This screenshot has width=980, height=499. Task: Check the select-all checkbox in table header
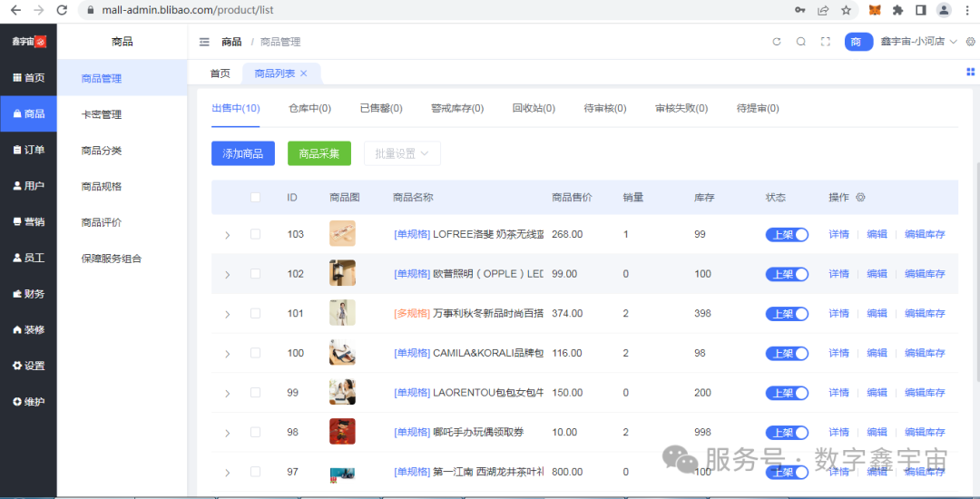coord(255,198)
